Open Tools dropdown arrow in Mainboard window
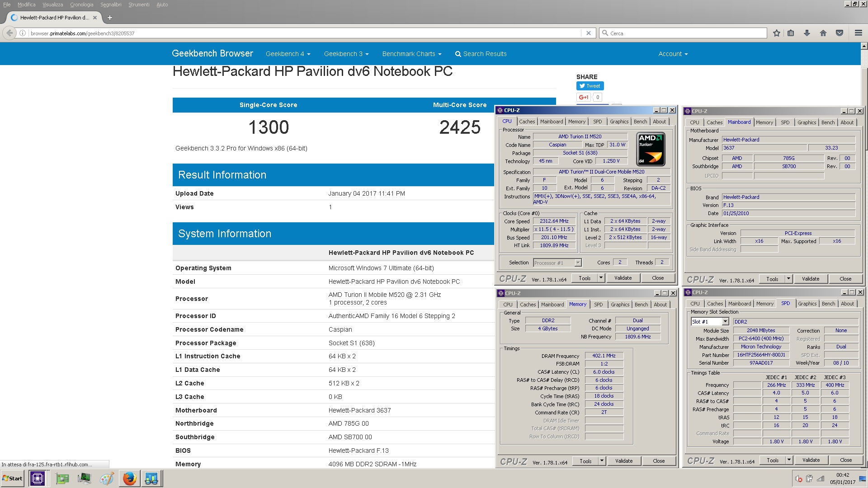Viewport: 868px width, 488px height. [788, 279]
